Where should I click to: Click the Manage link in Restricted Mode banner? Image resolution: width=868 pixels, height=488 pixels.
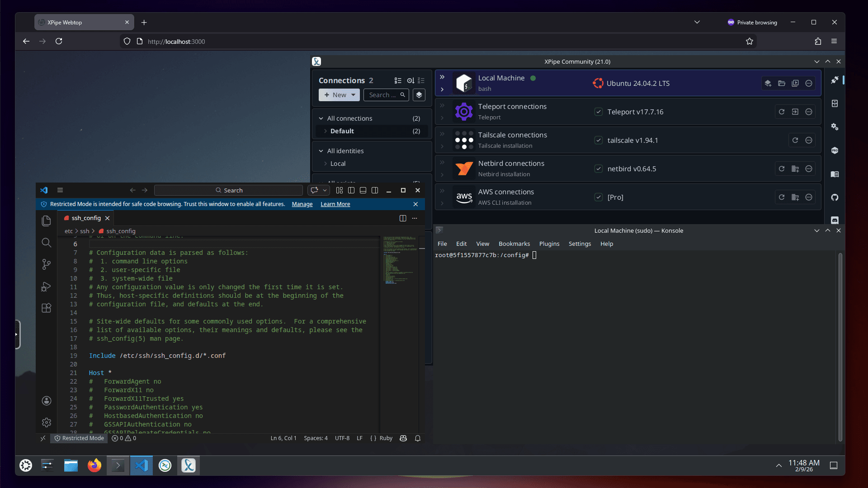click(302, 204)
